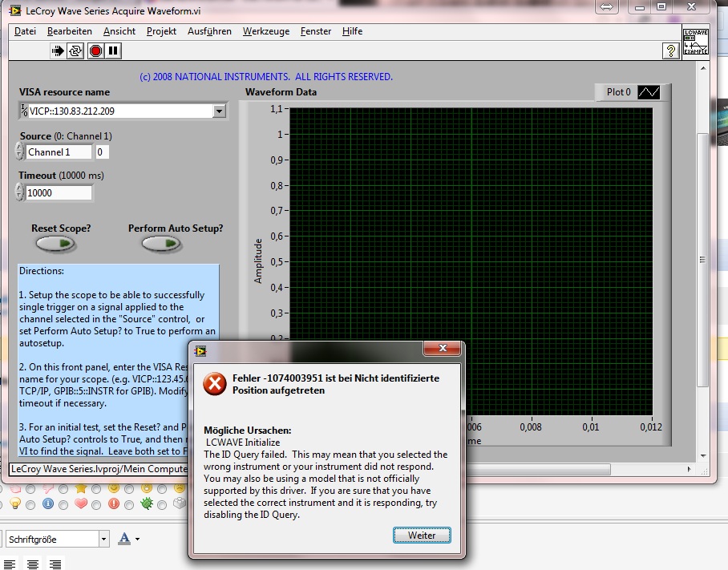The image size is (728, 570).
Task: Open the Datei menu
Action: (25, 31)
